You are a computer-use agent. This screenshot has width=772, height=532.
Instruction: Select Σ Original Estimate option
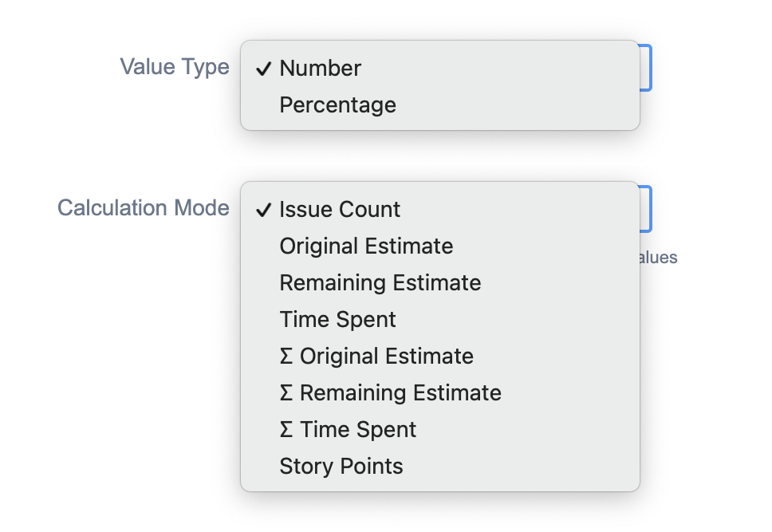[x=376, y=356]
